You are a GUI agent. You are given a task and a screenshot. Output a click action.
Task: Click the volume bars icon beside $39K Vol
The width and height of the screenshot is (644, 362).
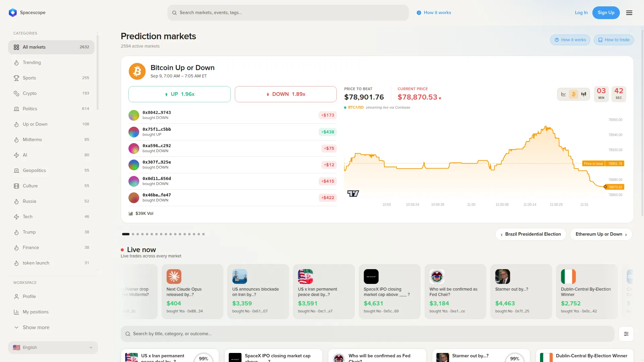pos(131,214)
